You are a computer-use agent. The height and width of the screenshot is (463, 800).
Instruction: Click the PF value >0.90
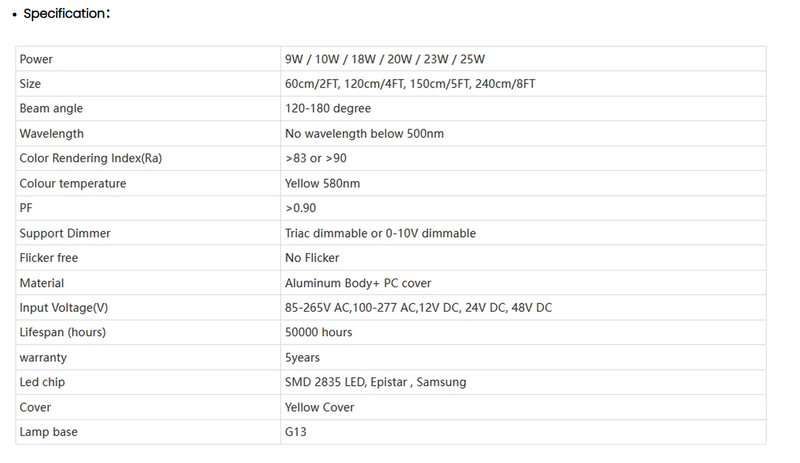point(301,208)
